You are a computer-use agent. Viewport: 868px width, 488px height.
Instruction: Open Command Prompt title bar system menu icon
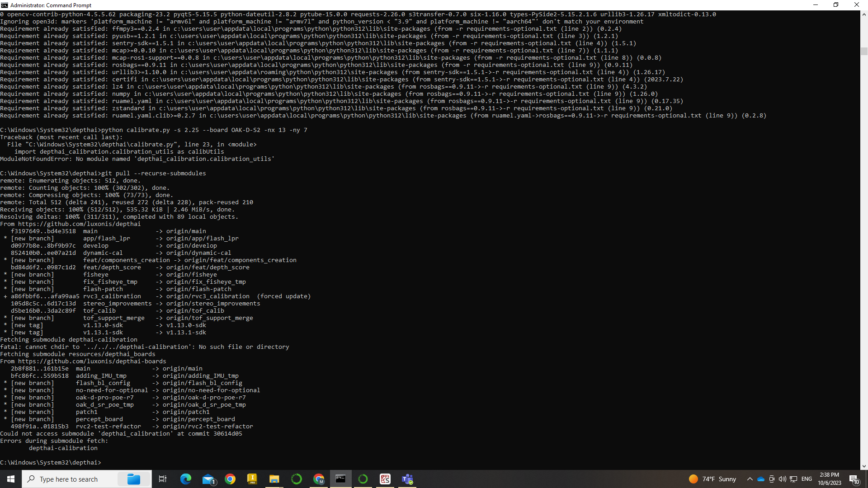pos(5,5)
